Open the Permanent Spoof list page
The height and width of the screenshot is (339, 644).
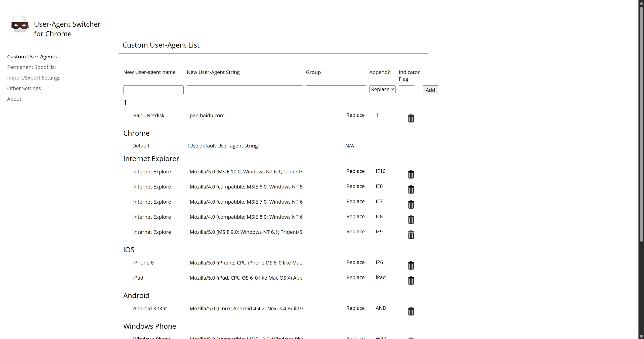[x=31, y=67]
